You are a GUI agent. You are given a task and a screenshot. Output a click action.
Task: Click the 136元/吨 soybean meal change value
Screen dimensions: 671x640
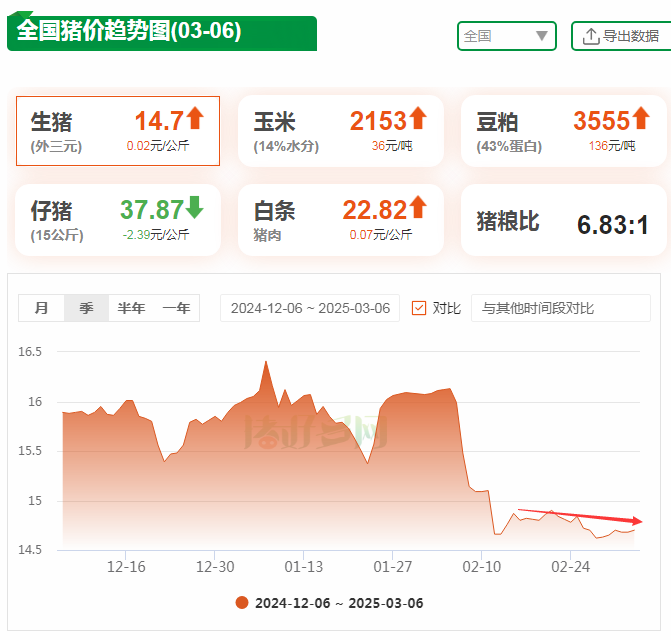612,146
